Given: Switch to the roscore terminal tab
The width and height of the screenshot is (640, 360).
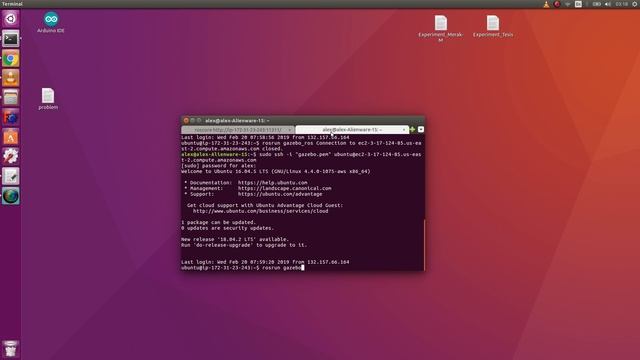Looking at the screenshot, I should point(238,130).
